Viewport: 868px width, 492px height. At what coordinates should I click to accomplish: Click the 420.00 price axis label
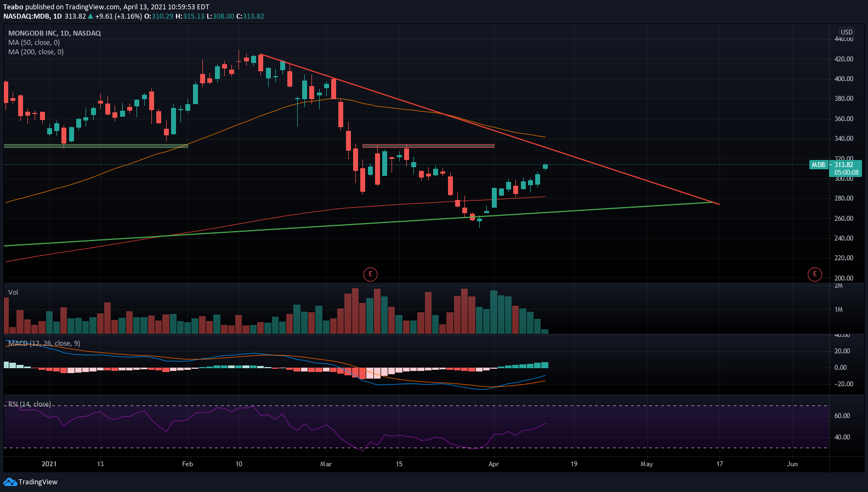click(x=844, y=59)
